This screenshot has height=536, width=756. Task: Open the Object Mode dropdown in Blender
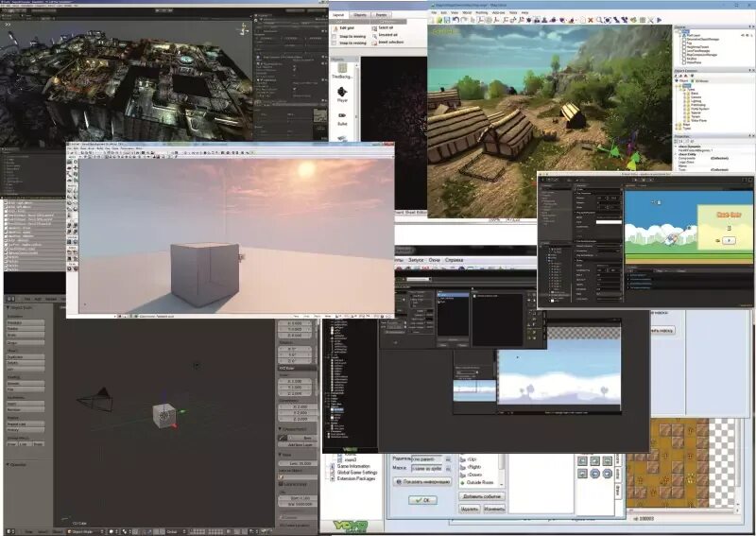[x=85, y=531]
